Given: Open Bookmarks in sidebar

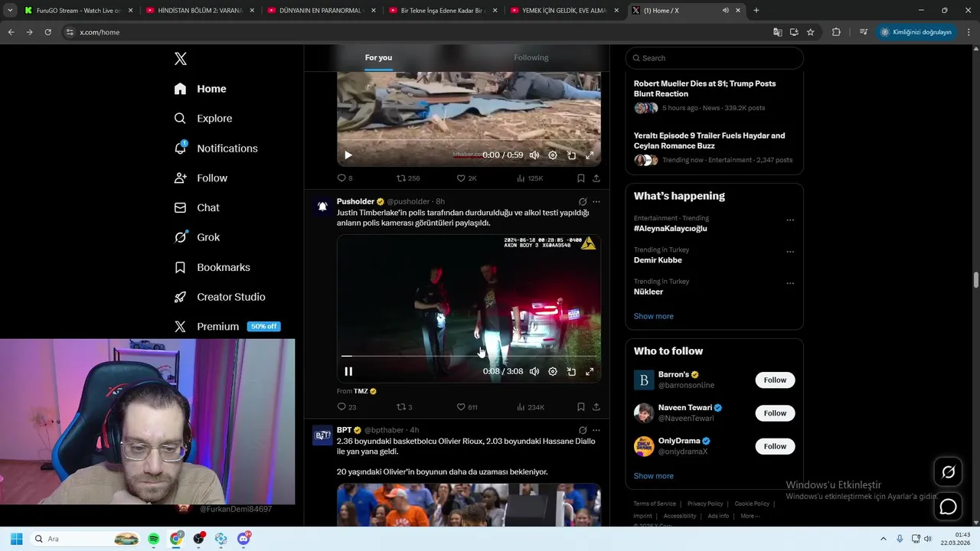Looking at the screenshot, I should pyautogui.click(x=212, y=267).
